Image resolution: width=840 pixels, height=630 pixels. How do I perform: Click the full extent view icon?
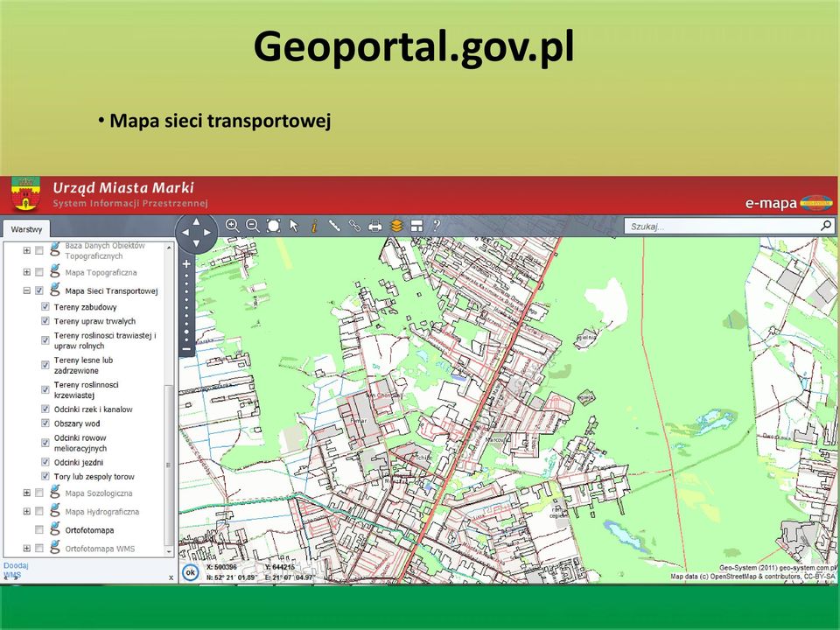(x=273, y=226)
